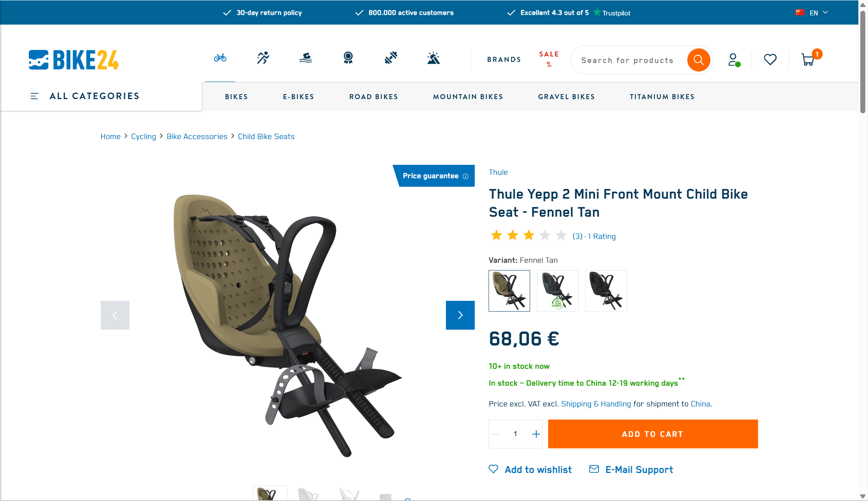The width and height of the screenshot is (868, 501).
Task: Click the Add to Cart button
Action: pos(653,434)
